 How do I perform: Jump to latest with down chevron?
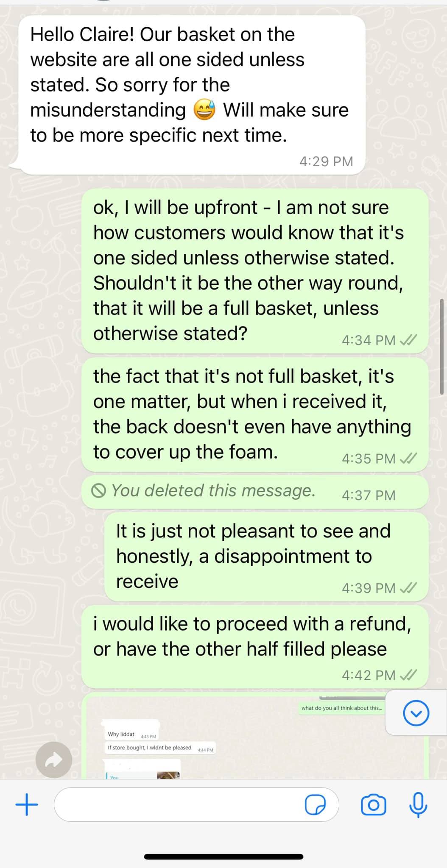[x=416, y=713]
